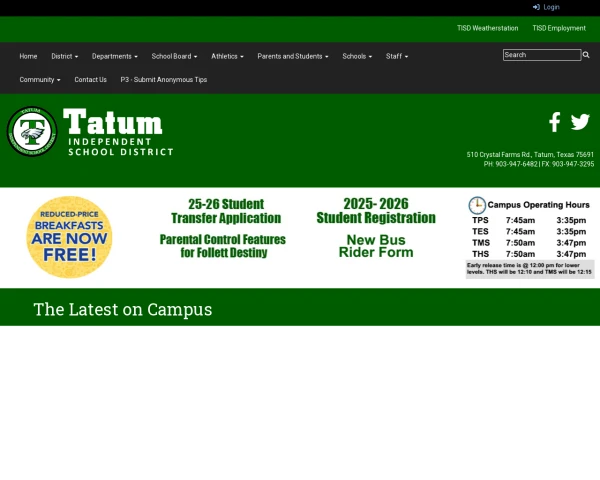Expand the Departments dropdown menu

coord(115,56)
